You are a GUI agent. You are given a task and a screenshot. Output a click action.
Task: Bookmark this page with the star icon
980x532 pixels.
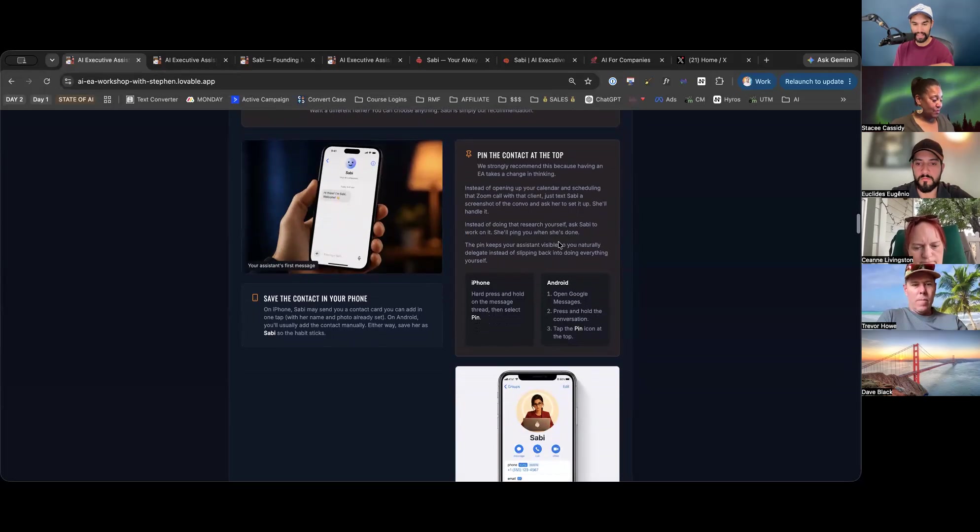[x=588, y=81]
